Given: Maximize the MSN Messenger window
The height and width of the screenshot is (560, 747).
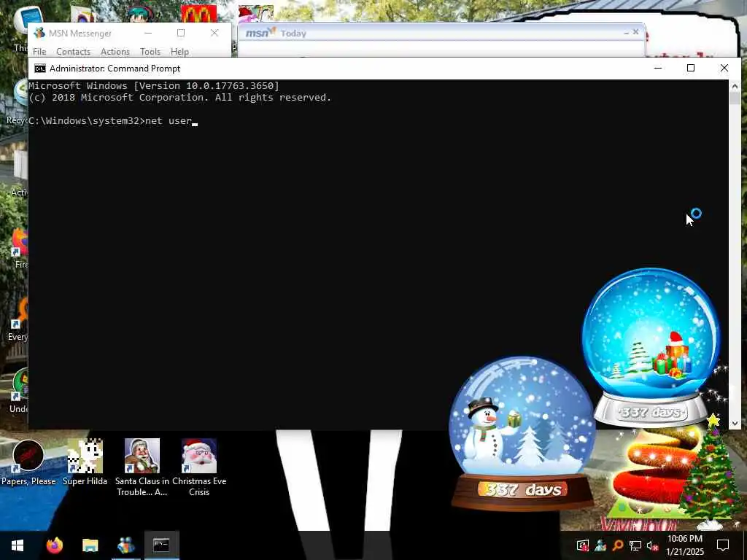Looking at the screenshot, I should [181, 33].
